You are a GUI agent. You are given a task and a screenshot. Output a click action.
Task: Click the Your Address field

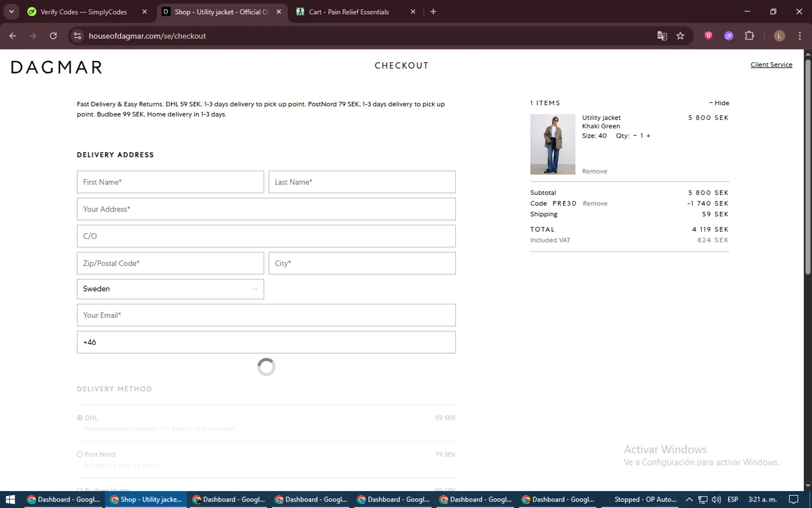266,209
